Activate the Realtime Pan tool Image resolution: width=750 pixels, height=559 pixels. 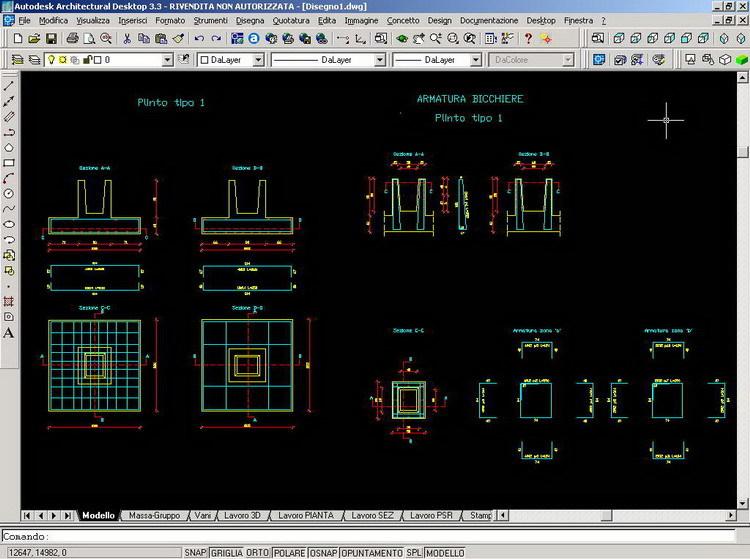point(420,38)
